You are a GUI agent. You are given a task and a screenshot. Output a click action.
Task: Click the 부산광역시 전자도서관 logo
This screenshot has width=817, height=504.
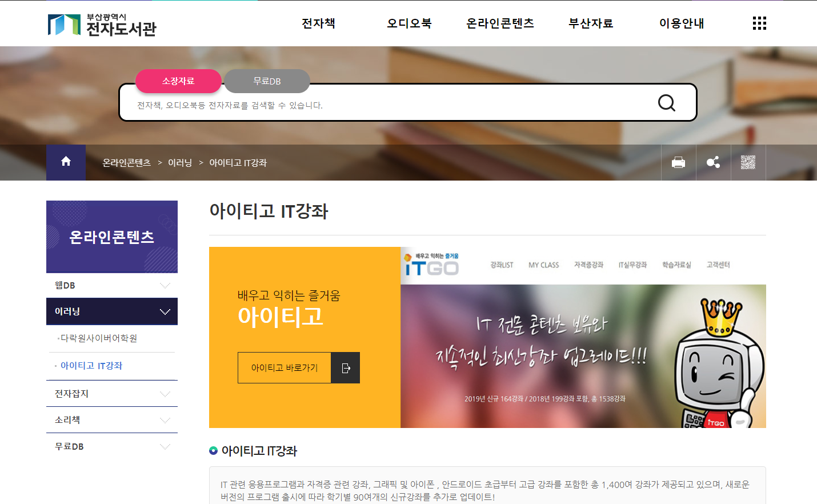click(102, 25)
